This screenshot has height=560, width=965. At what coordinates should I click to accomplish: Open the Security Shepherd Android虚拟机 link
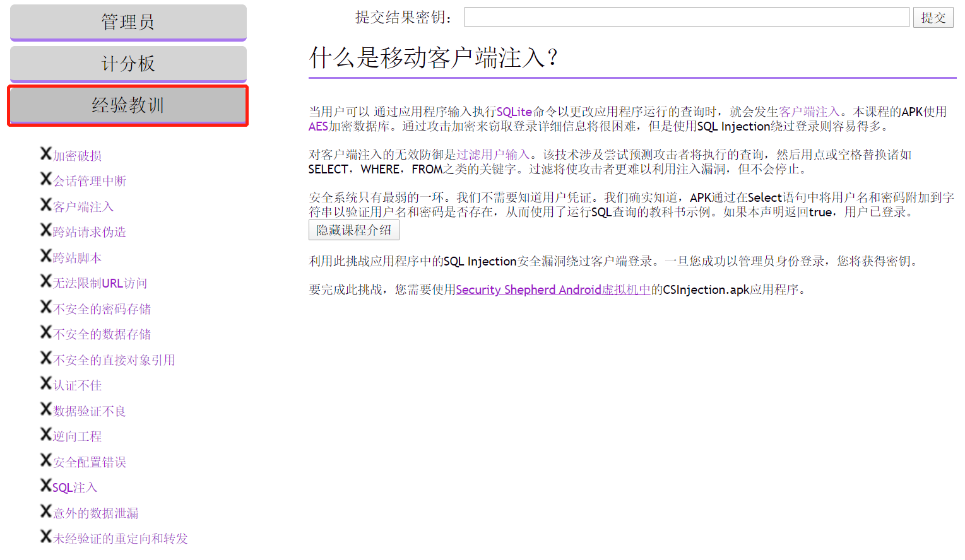pyautogui.click(x=552, y=289)
